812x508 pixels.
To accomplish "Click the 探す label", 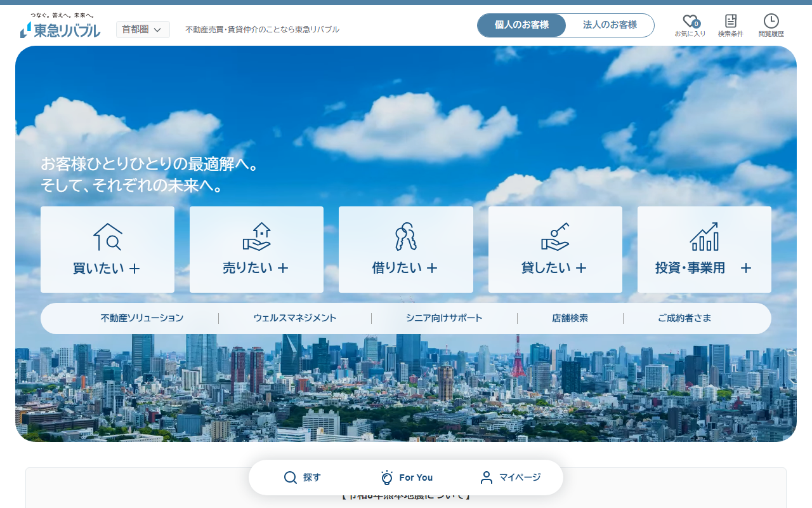I will pos(312,478).
